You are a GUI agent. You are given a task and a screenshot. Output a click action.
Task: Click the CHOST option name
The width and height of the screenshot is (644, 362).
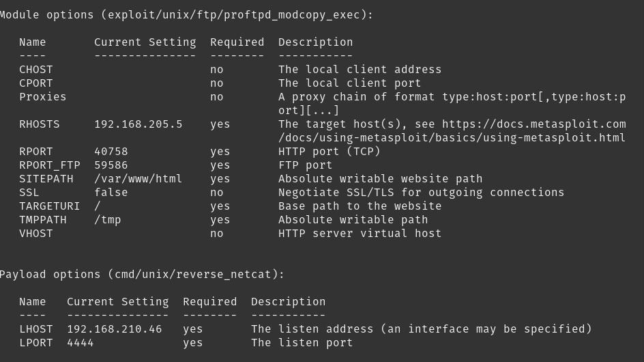tap(36, 70)
